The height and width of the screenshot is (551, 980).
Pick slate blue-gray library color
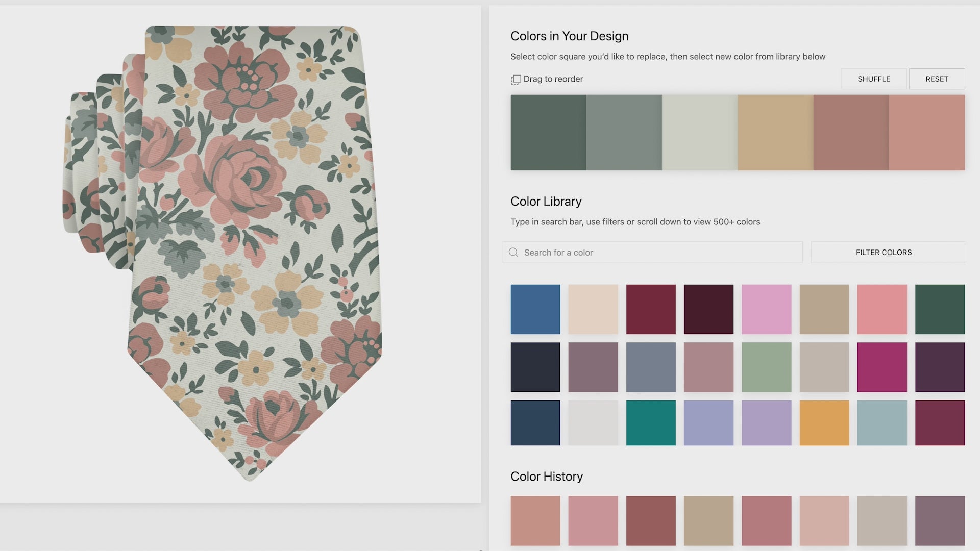651,367
